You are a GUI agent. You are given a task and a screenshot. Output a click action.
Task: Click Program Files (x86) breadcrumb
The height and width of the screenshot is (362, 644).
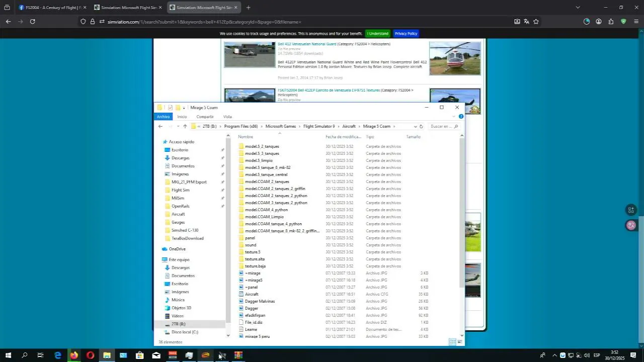click(x=241, y=126)
